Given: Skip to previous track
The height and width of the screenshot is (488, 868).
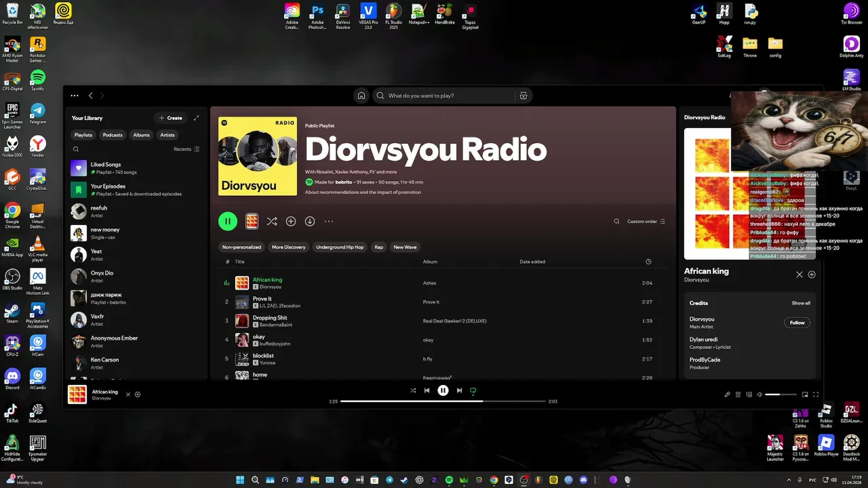Looking at the screenshot, I should coord(427,390).
